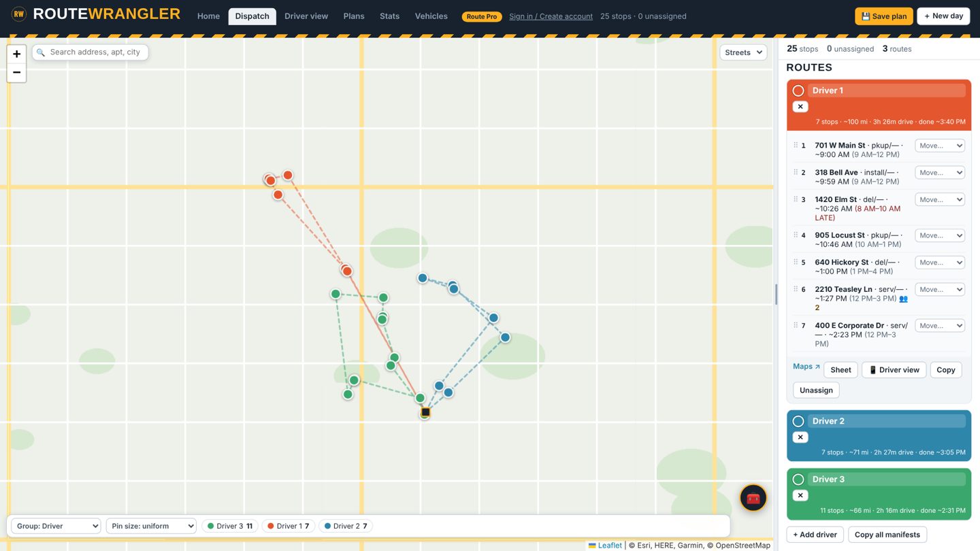Open the Pin size: uniform dropdown
Screen dimensions: 980x551
pos(151,526)
